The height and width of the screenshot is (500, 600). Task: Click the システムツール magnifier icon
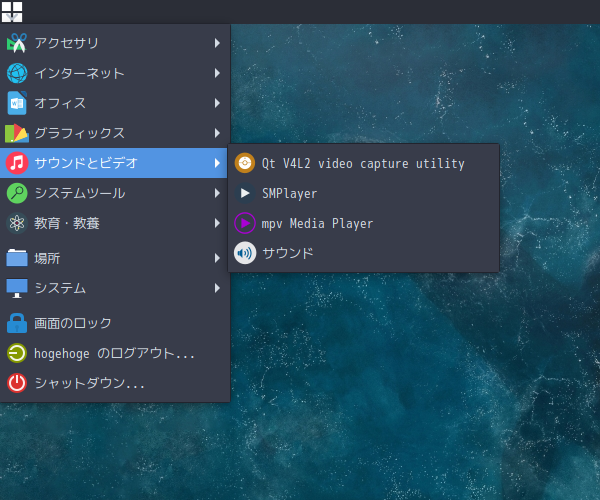coord(17,193)
